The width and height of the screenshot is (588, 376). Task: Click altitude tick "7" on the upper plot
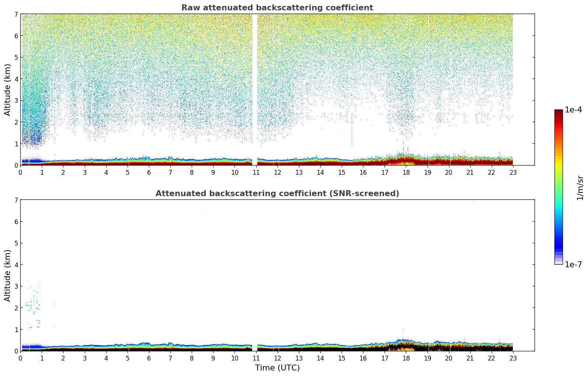click(16, 14)
